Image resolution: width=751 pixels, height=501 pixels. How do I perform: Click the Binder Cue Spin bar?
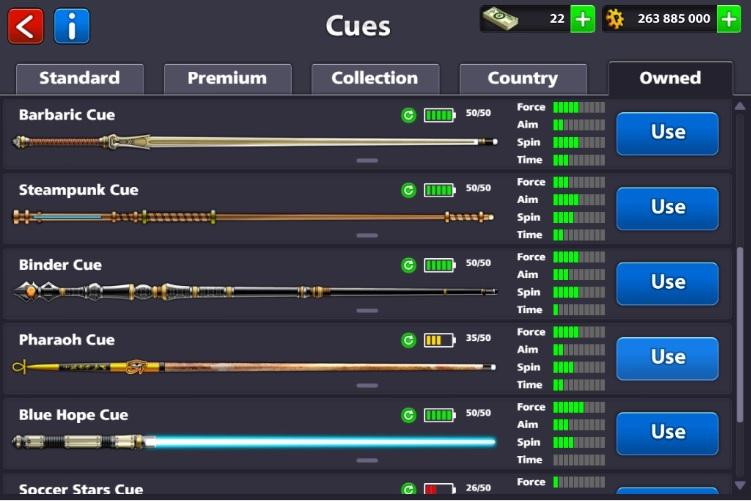579,292
